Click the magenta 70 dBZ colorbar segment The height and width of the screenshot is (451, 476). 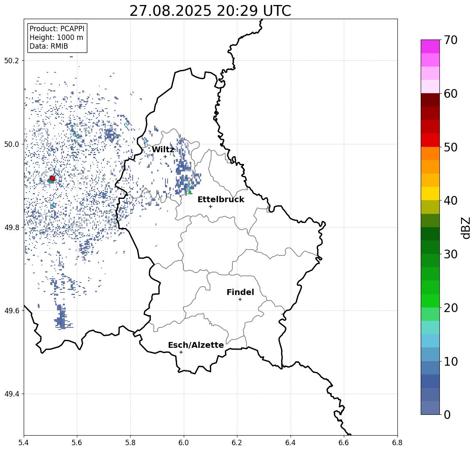430,47
